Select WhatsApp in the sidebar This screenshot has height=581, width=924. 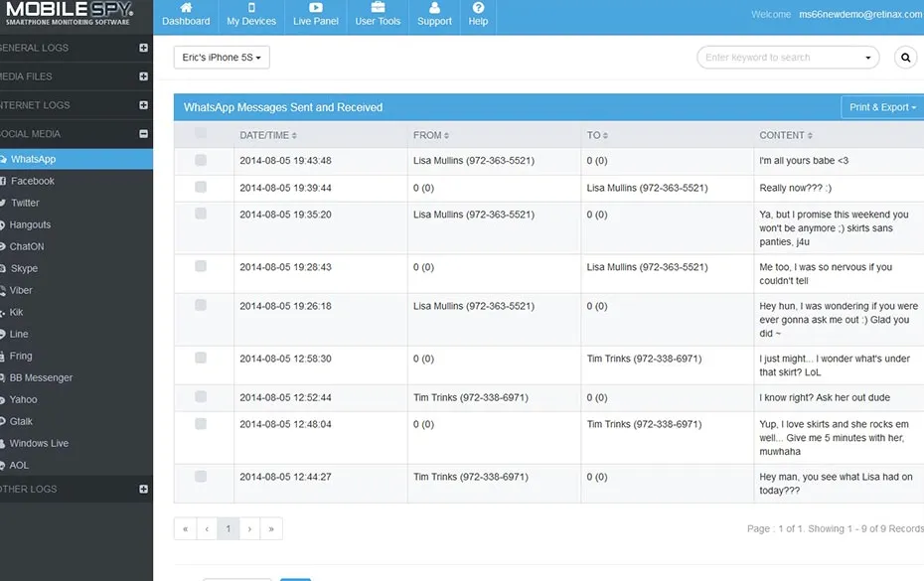tap(77, 159)
